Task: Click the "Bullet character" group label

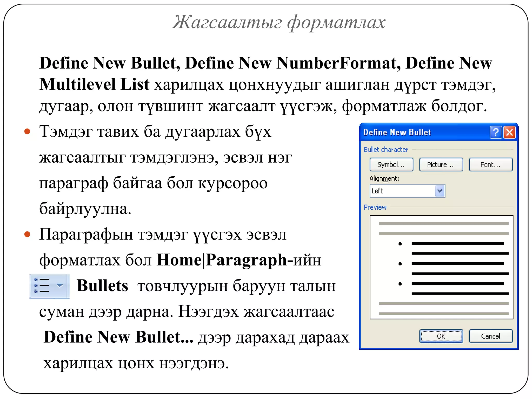Action: [386, 150]
